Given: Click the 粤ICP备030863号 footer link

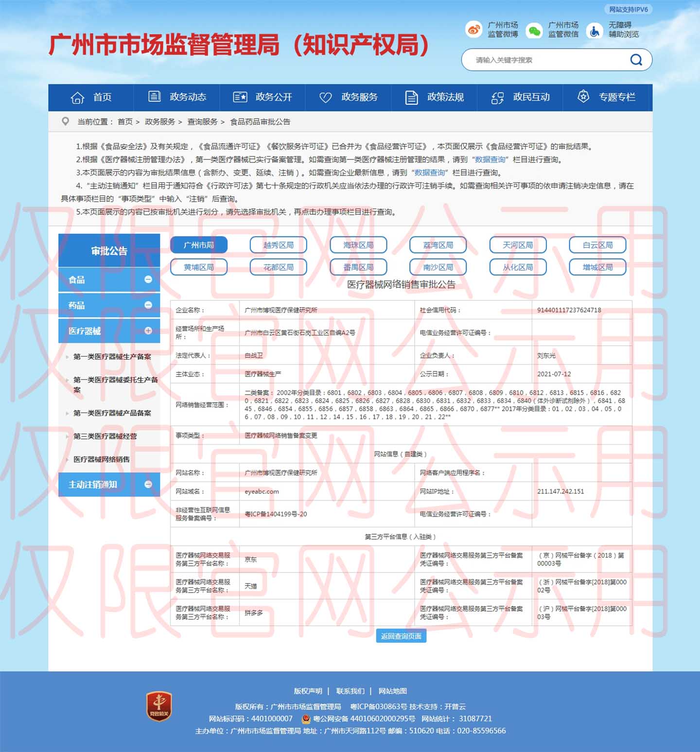Looking at the screenshot, I should tap(379, 706).
